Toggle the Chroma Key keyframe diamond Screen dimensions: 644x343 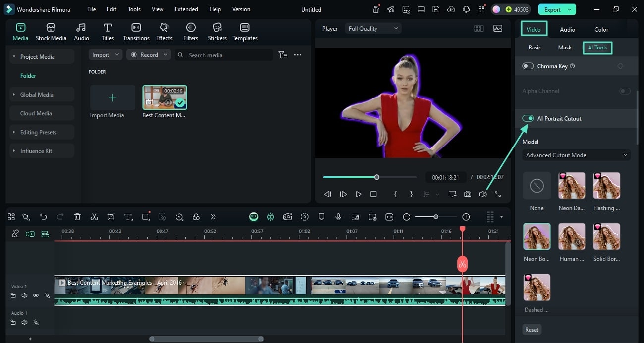(x=620, y=66)
